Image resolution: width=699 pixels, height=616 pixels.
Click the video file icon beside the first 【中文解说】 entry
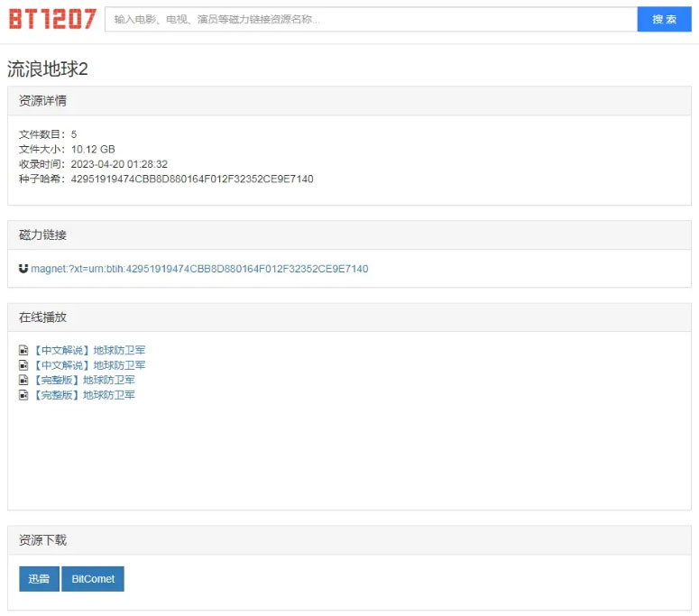(23, 350)
